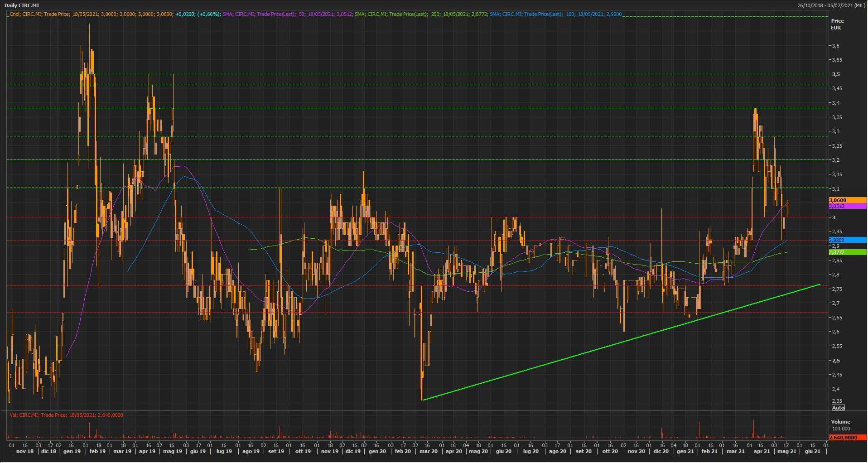
Task: Select the green 2,8772 SMA 200 tag
Action: click(x=847, y=252)
